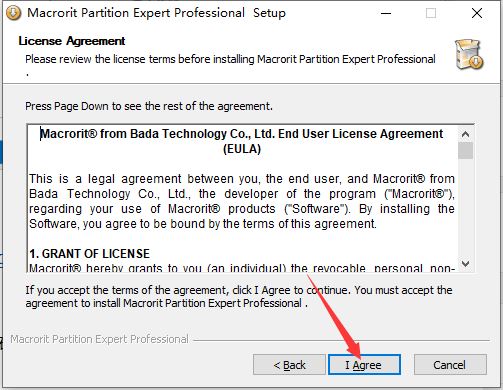503x390 pixels.
Task: Click the setup installer icon in title bar
Action: [14, 13]
